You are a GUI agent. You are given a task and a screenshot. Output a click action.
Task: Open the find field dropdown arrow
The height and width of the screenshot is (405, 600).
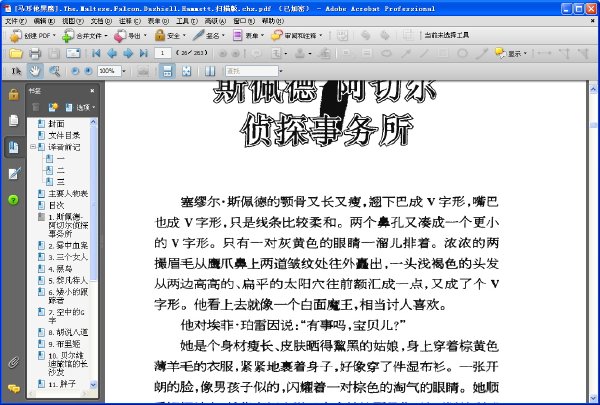point(281,71)
